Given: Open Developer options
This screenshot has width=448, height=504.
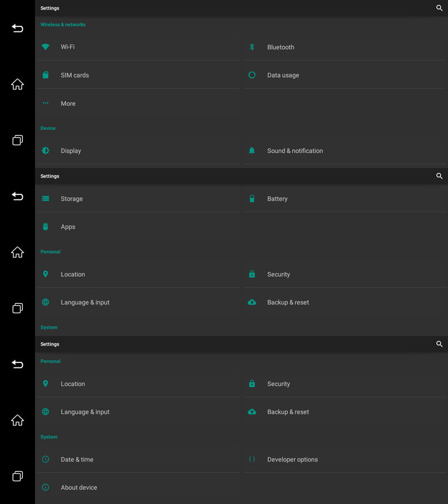Looking at the screenshot, I should tap(292, 460).
